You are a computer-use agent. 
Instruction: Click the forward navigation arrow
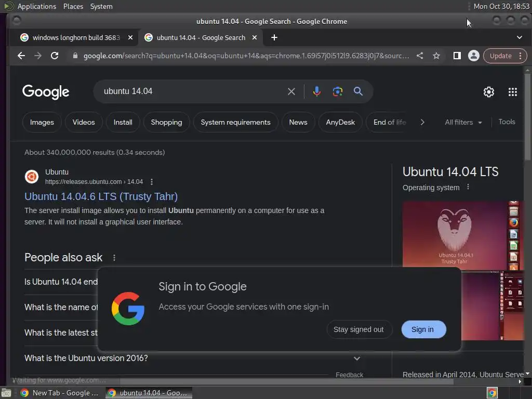(x=37, y=56)
